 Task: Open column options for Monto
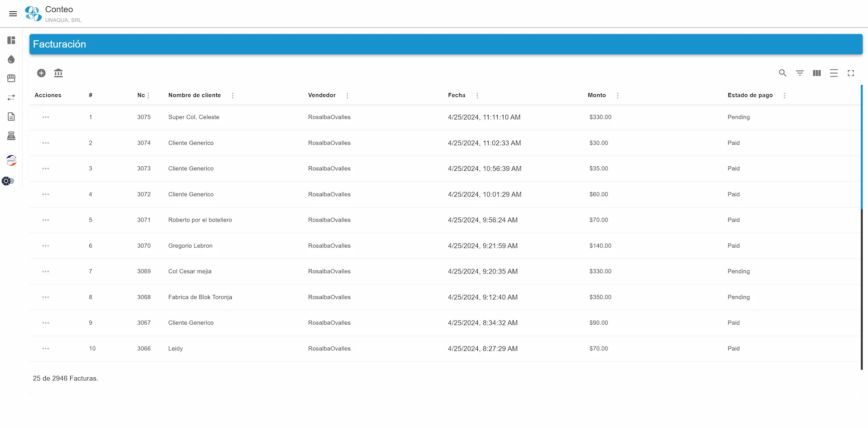618,96
